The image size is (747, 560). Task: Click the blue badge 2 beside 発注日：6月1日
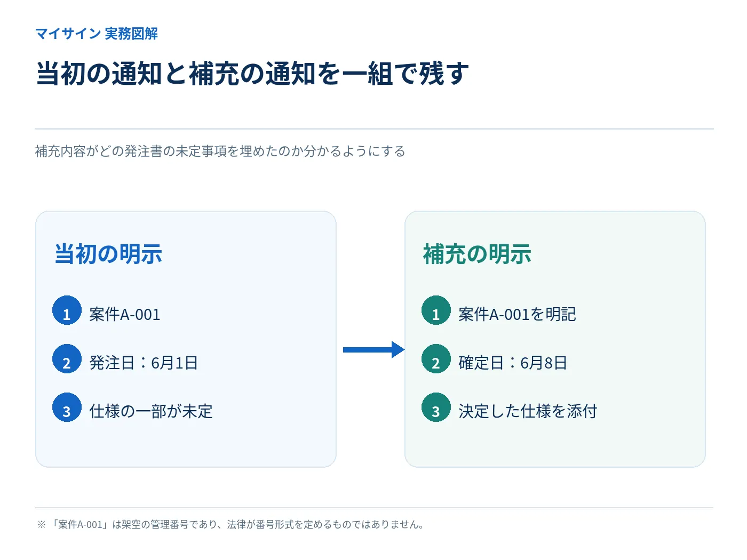tap(67, 359)
